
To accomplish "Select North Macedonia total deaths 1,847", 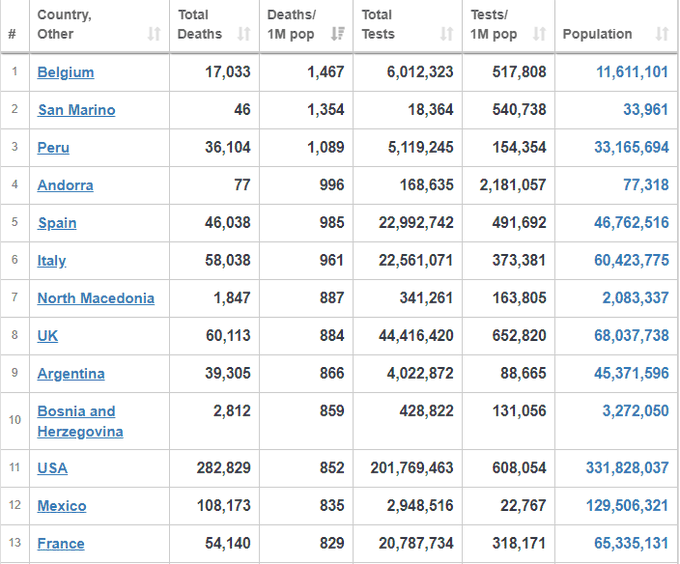I will tap(232, 298).
